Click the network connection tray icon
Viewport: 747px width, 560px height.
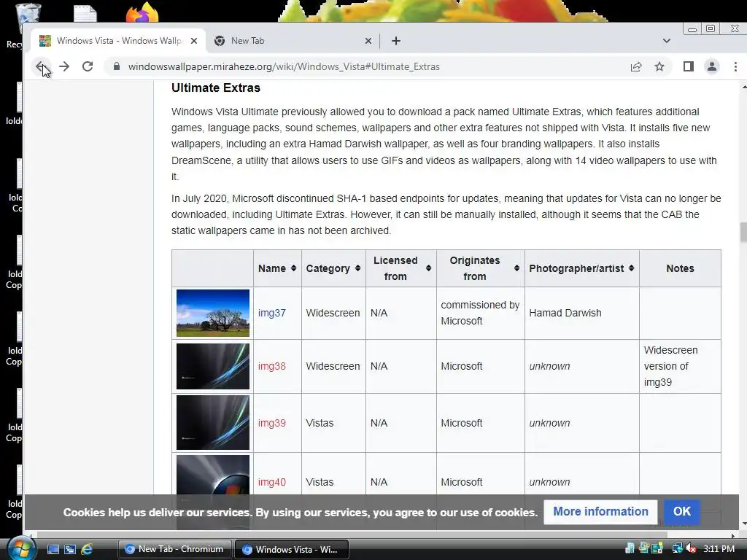(x=676, y=549)
